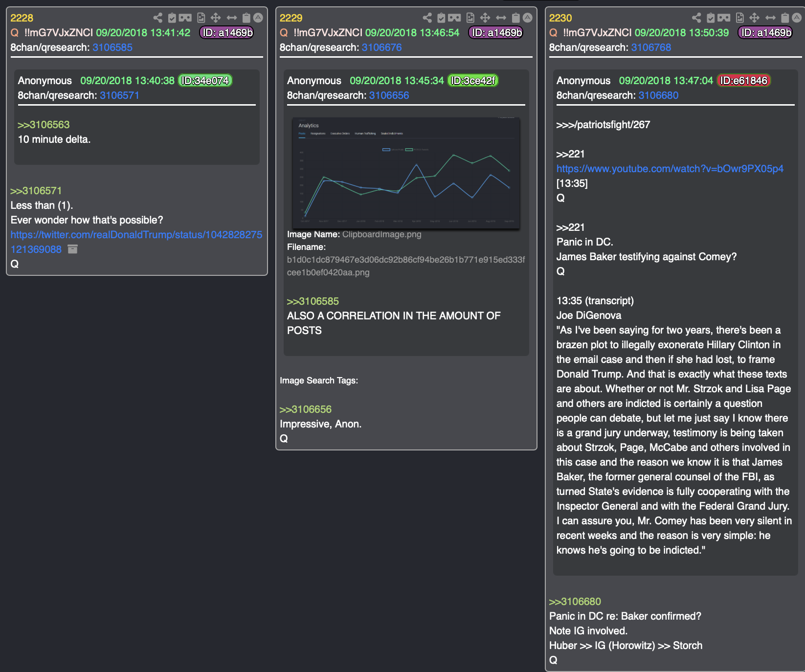Click plain clipboard icon on post 2229
Viewport: 805px width, 672px height.
(x=516, y=18)
